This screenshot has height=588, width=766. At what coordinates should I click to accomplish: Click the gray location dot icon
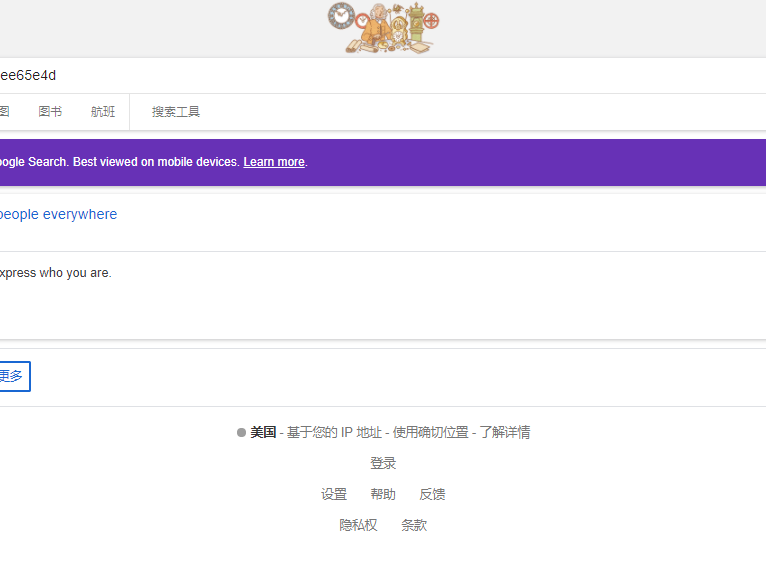pyautogui.click(x=241, y=433)
